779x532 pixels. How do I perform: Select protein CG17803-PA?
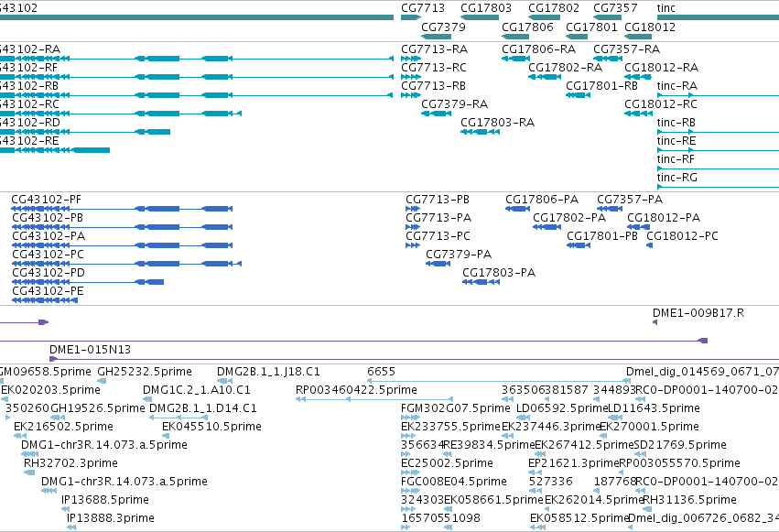pyautogui.click(x=481, y=282)
